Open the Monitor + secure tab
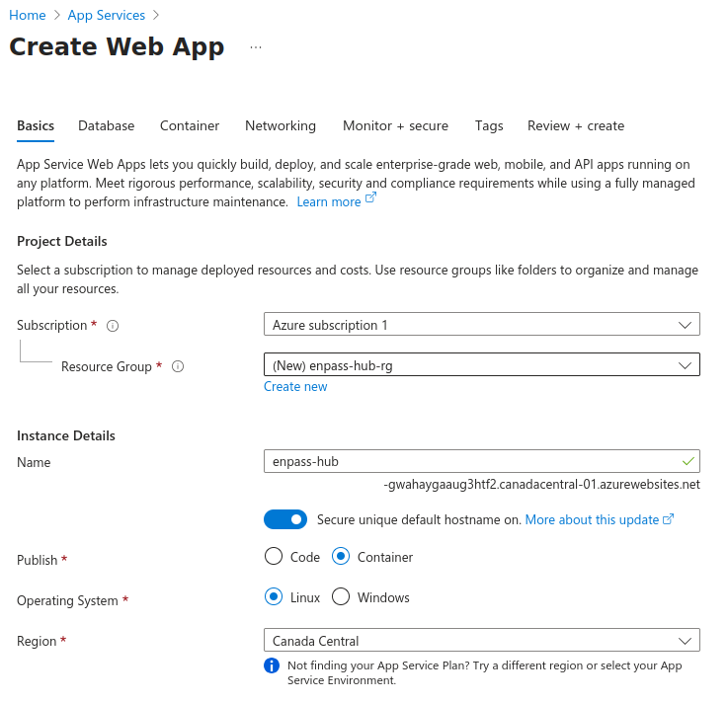Image resolution: width=728 pixels, height=703 pixels. click(395, 125)
